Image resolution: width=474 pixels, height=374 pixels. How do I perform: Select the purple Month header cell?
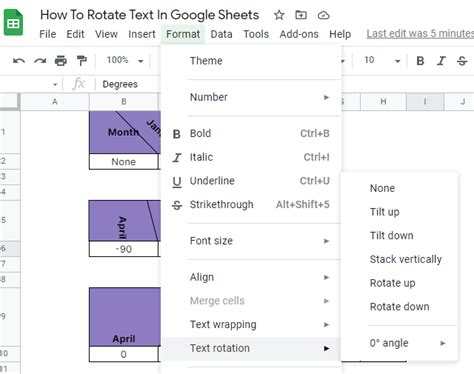(x=125, y=132)
